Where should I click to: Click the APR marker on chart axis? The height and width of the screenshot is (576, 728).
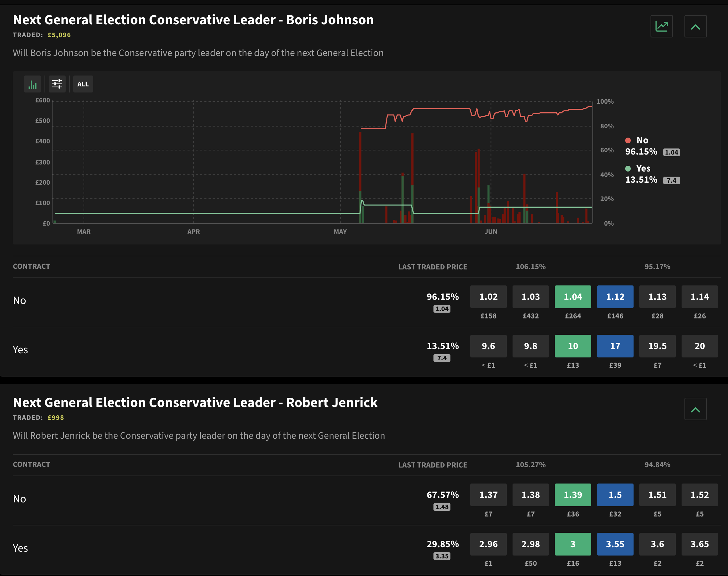(194, 232)
